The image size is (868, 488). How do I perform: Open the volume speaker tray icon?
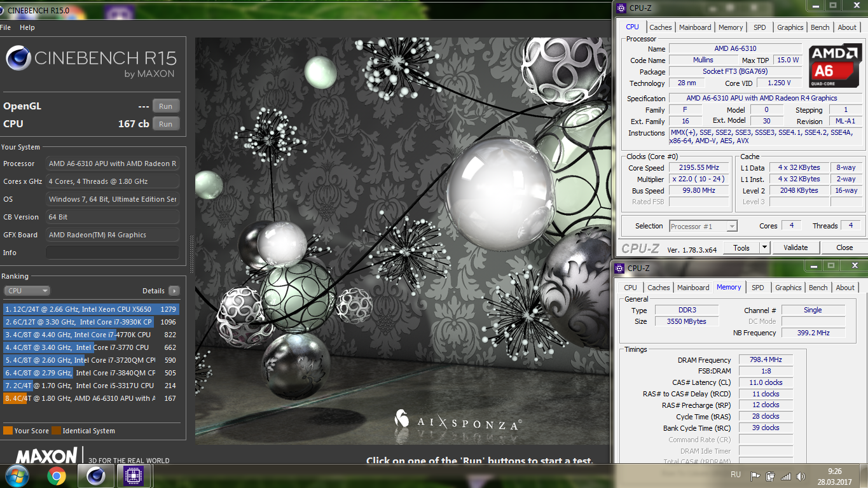801,476
